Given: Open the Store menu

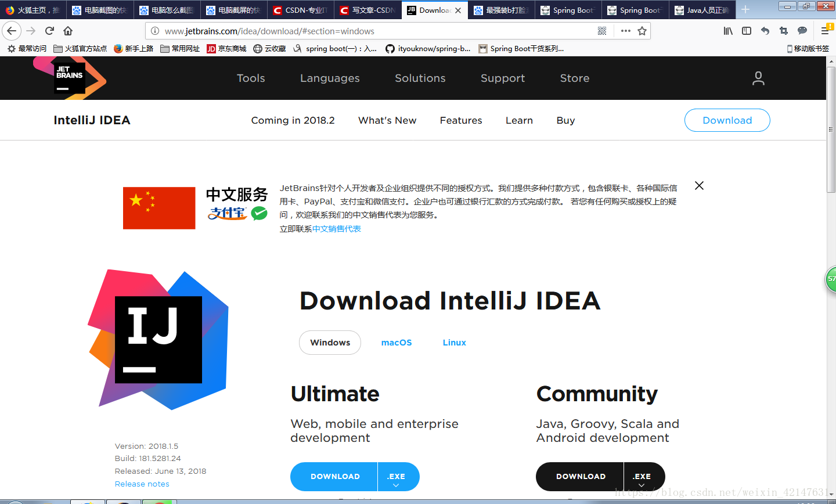Looking at the screenshot, I should click(575, 78).
